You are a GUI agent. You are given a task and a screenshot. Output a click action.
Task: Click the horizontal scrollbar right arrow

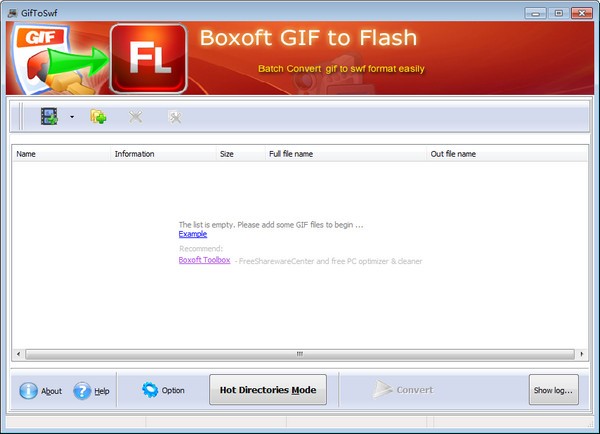tap(582, 353)
